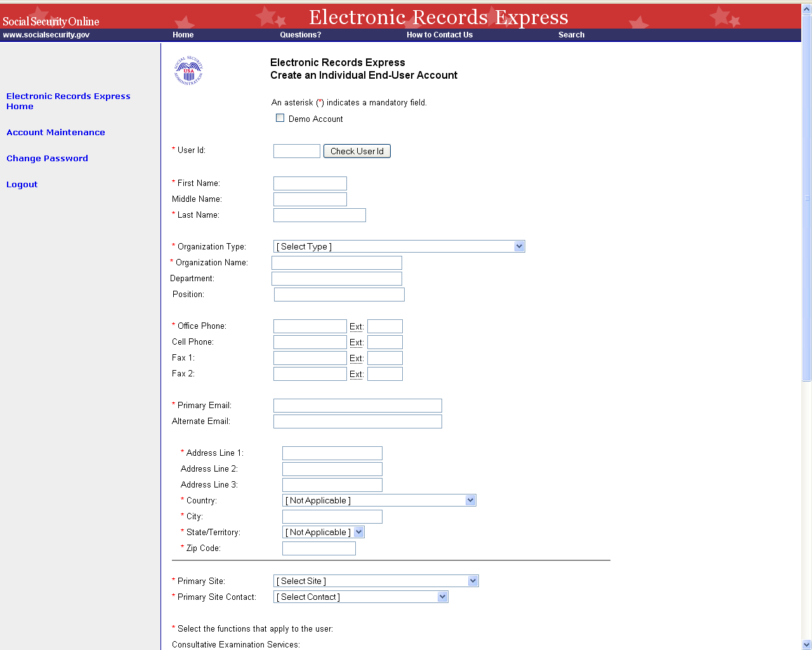The width and height of the screenshot is (812, 650).
Task: Click the Check User Id button
Action: pos(357,151)
